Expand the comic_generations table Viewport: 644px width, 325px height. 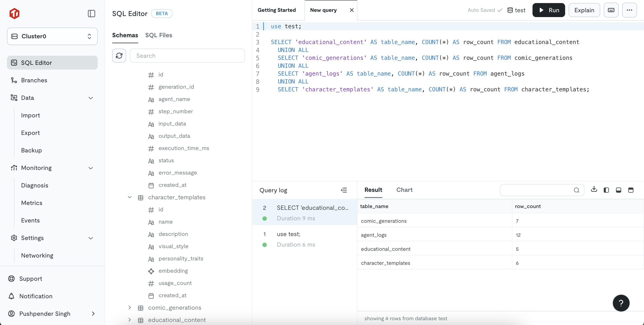click(x=129, y=307)
